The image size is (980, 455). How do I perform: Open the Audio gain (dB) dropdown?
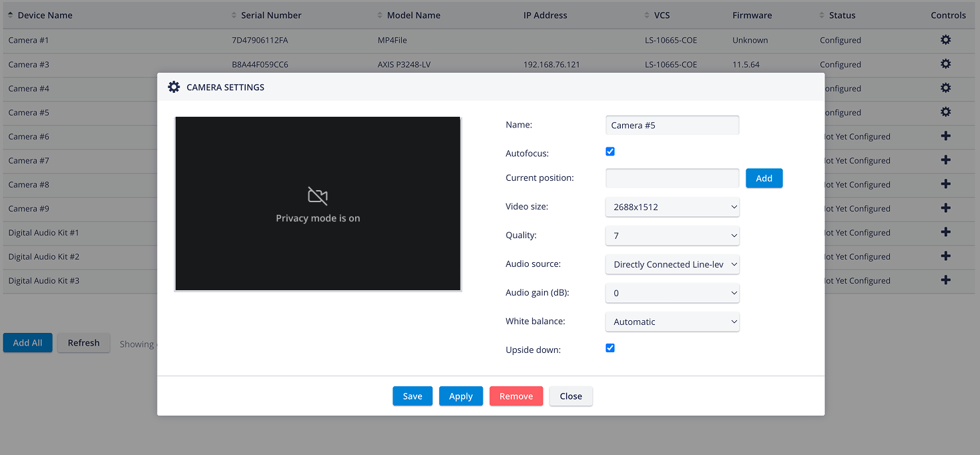(x=672, y=293)
